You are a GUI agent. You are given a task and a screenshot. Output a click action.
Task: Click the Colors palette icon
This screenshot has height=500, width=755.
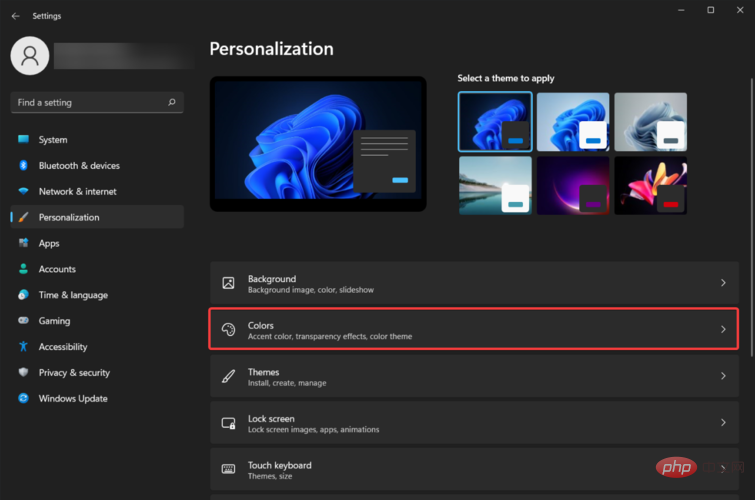[x=228, y=329]
